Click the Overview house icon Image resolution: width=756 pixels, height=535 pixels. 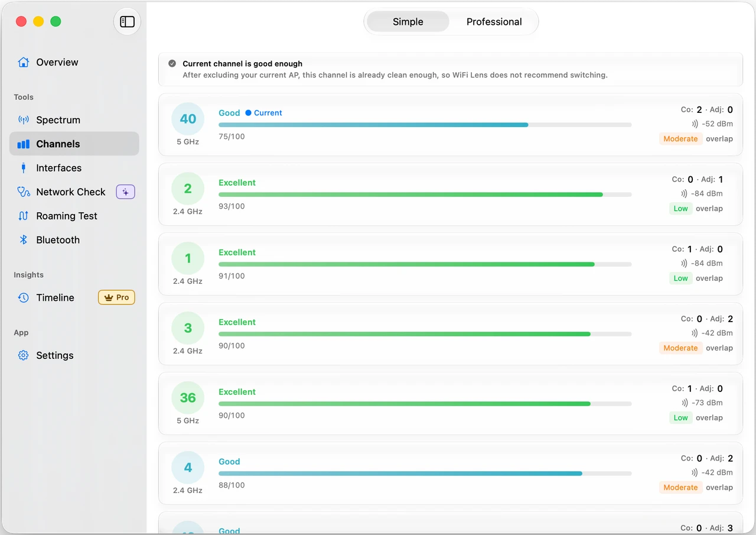[x=24, y=62]
